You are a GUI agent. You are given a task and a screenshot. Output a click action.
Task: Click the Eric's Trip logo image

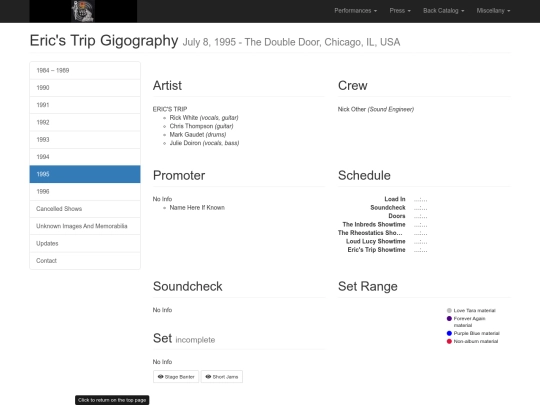point(83,11)
